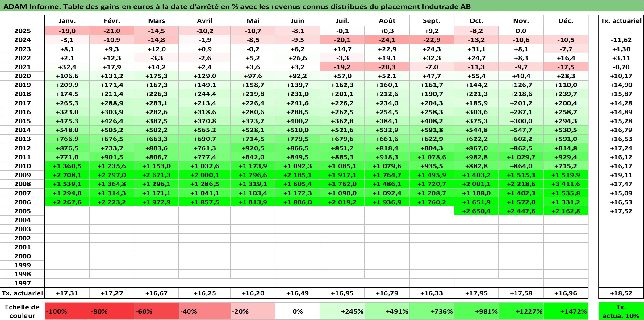644x320 pixels.
Task: Click the '+175,3' cell for 2020 Mars
Action: pyautogui.click(x=157, y=76)
